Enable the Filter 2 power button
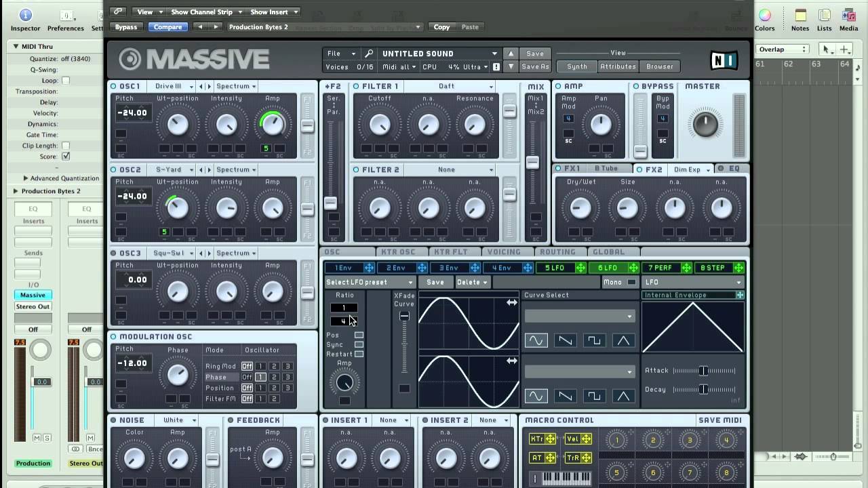868x488 pixels. pos(357,169)
